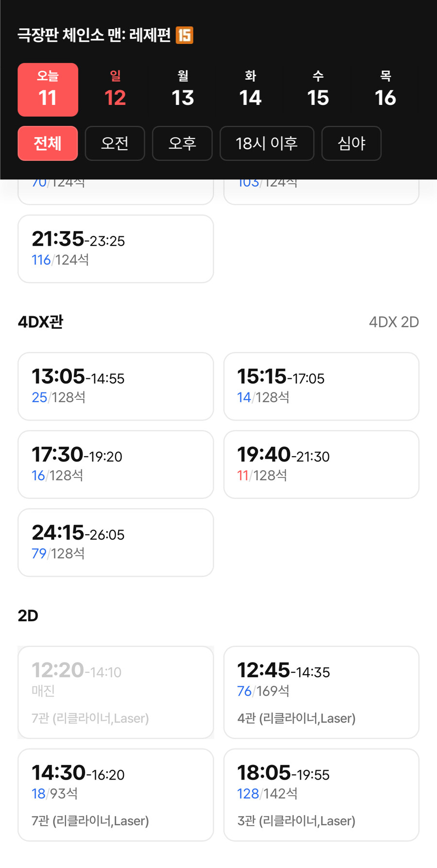Select late-night 24:15 4DX showtime
The height and width of the screenshot is (868, 437).
pos(116,543)
